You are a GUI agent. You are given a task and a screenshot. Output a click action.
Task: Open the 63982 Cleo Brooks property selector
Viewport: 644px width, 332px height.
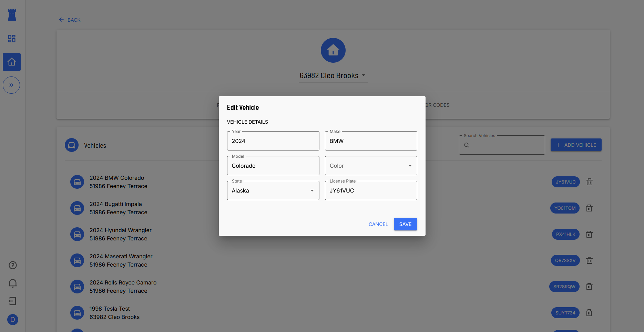(333, 76)
